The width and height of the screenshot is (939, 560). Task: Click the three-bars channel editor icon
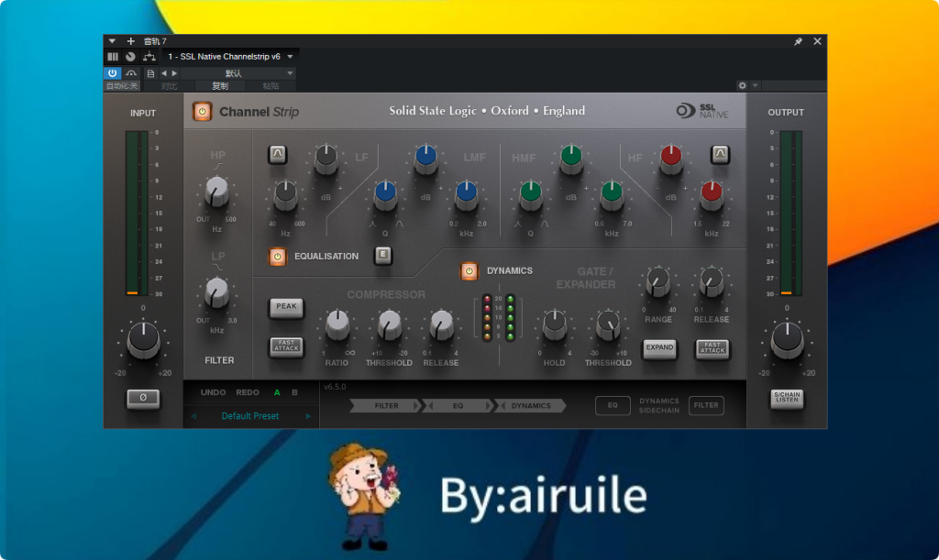pyautogui.click(x=113, y=57)
